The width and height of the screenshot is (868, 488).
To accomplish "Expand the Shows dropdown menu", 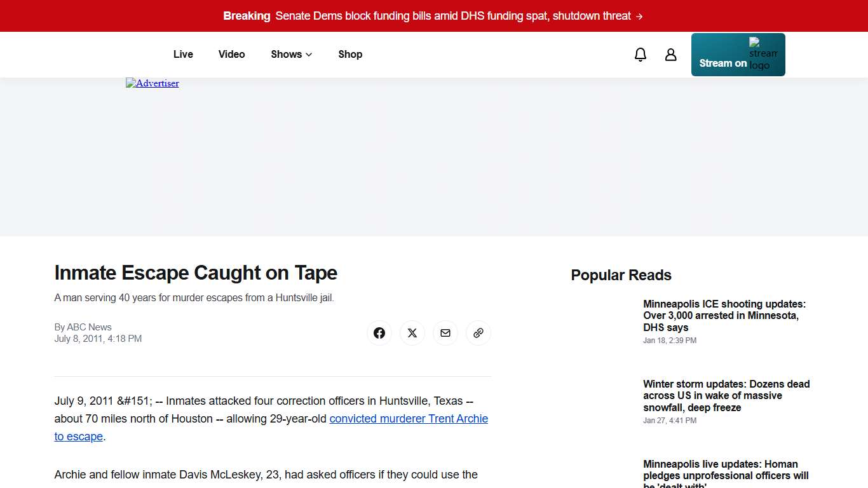I will pyautogui.click(x=292, y=55).
